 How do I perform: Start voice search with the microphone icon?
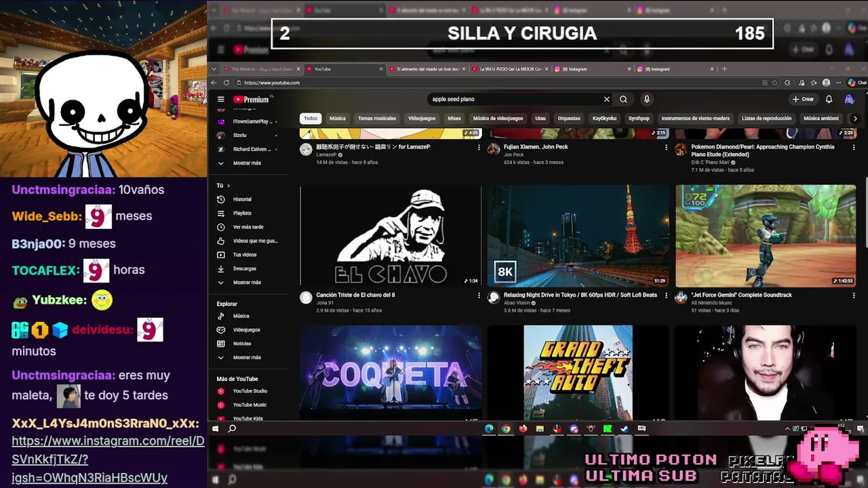647,99
